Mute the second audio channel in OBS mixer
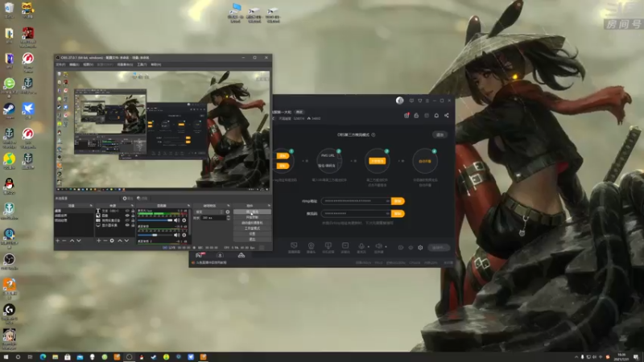This screenshot has width=644, height=362. tap(176, 235)
